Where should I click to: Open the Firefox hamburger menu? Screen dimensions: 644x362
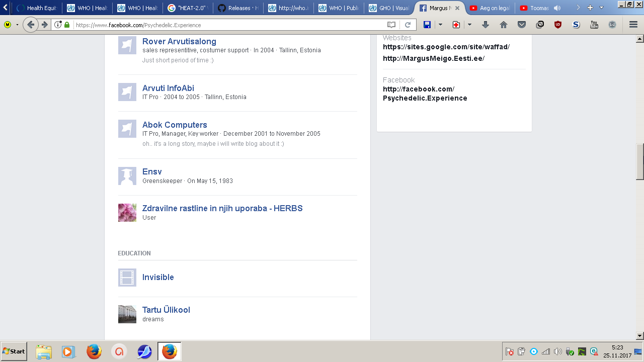633,25
